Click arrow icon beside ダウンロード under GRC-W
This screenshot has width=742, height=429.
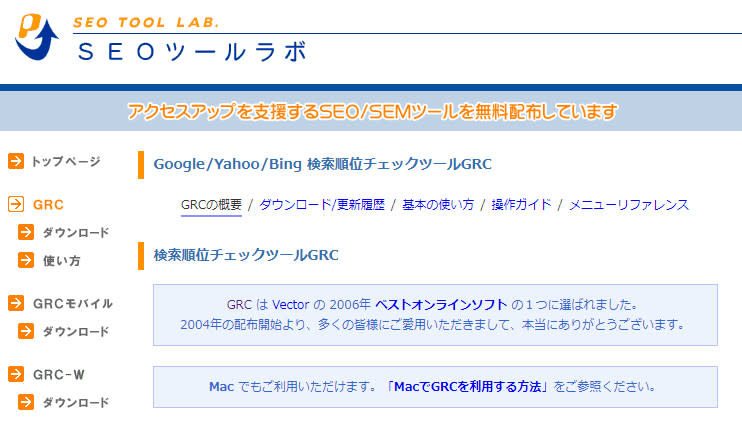click(26, 402)
